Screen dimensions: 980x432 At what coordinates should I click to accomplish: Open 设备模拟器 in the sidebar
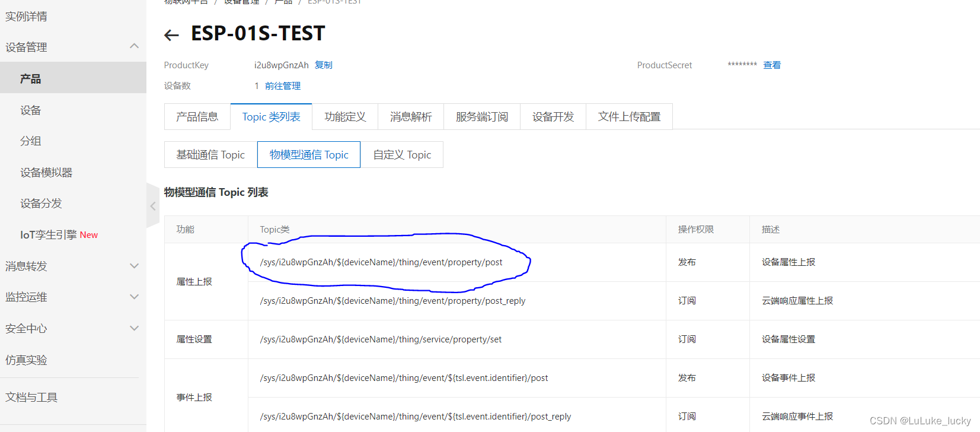[46, 173]
